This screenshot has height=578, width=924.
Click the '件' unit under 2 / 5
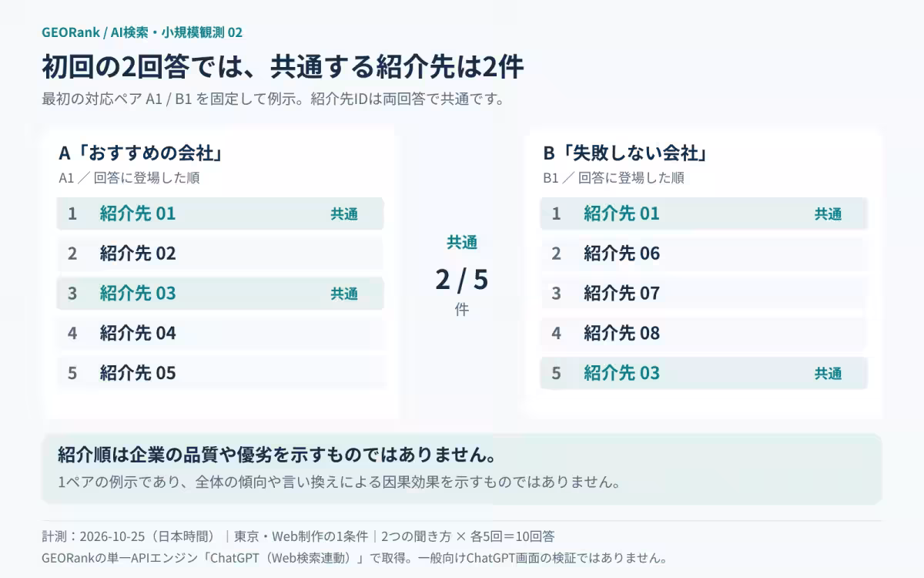click(x=462, y=310)
